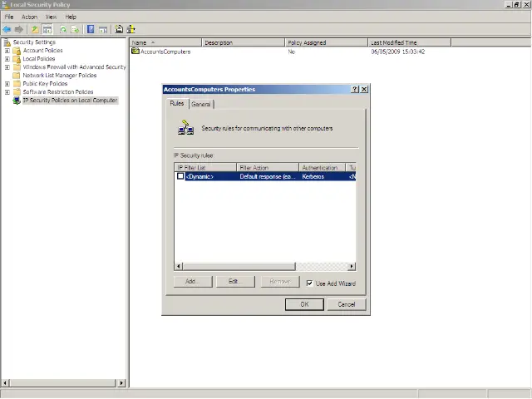Switch to the General tab

tap(201, 104)
